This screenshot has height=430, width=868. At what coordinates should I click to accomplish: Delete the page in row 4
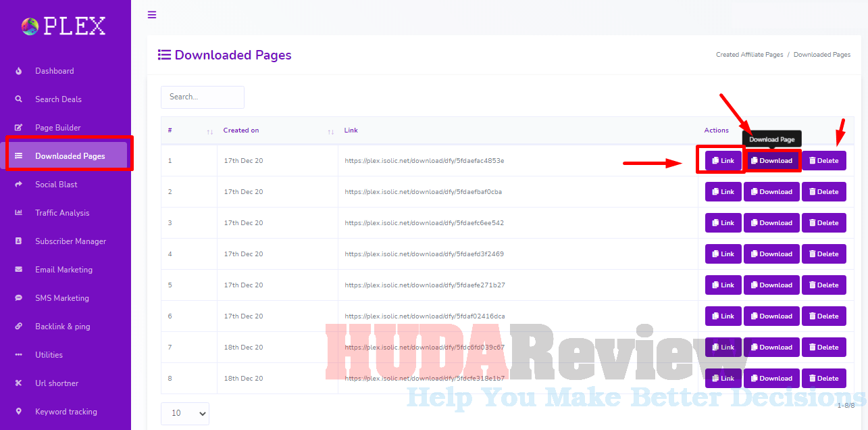click(824, 254)
